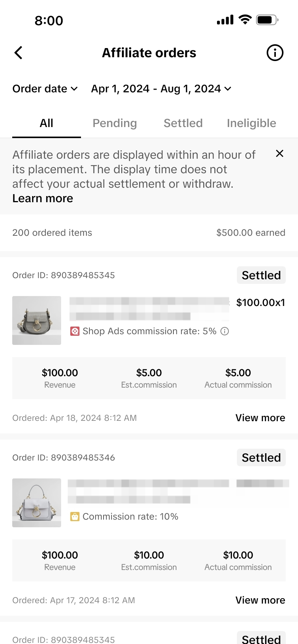
Task: Open the info icon beside Affiliate orders
Action: pos(275,53)
